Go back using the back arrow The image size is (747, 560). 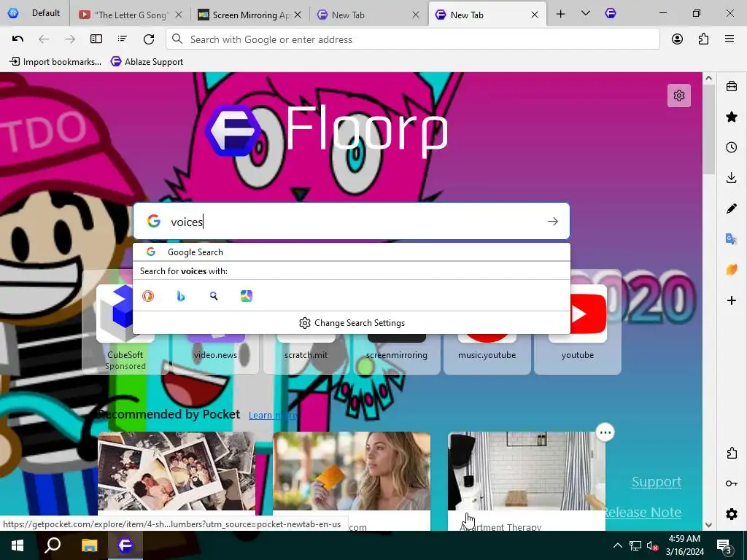44,39
